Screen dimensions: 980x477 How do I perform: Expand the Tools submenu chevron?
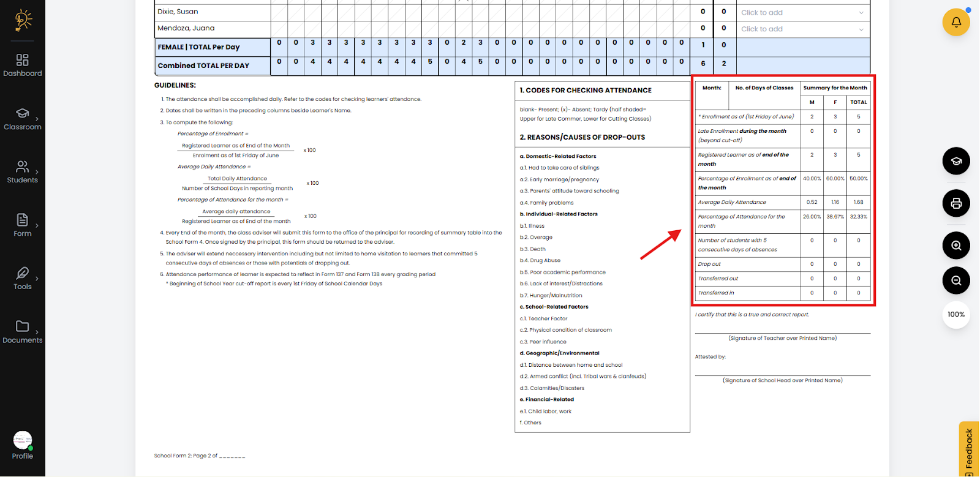point(37,279)
